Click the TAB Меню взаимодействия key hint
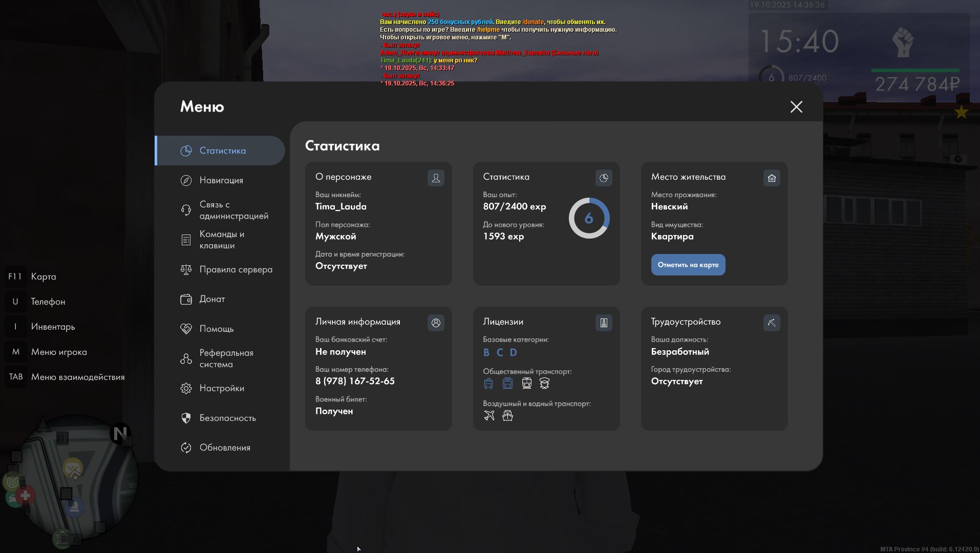980x553 pixels. pyautogui.click(x=66, y=377)
